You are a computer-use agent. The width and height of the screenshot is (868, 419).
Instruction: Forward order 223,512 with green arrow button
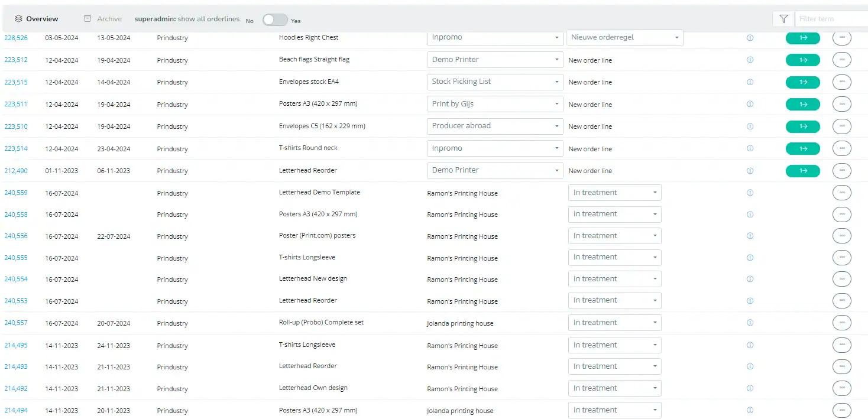click(x=802, y=60)
